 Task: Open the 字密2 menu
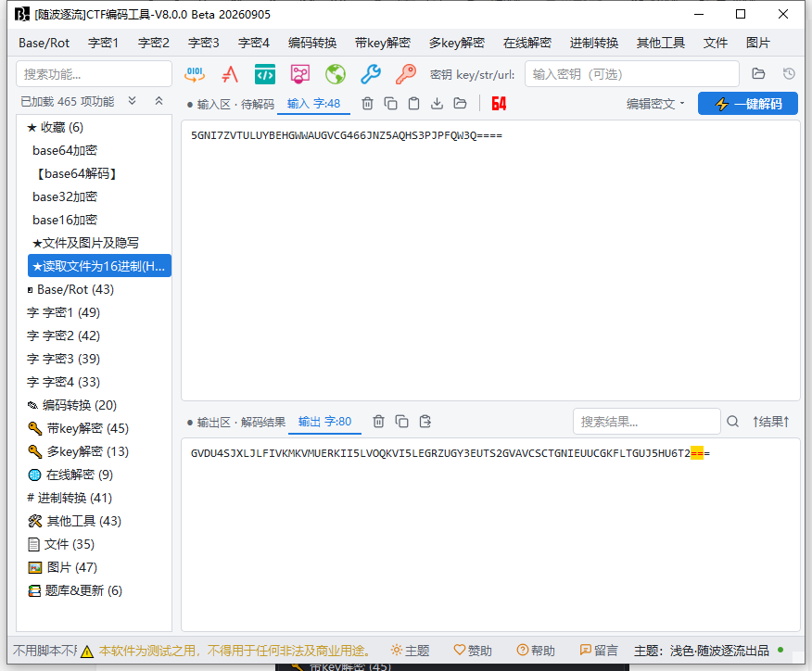tap(153, 43)
